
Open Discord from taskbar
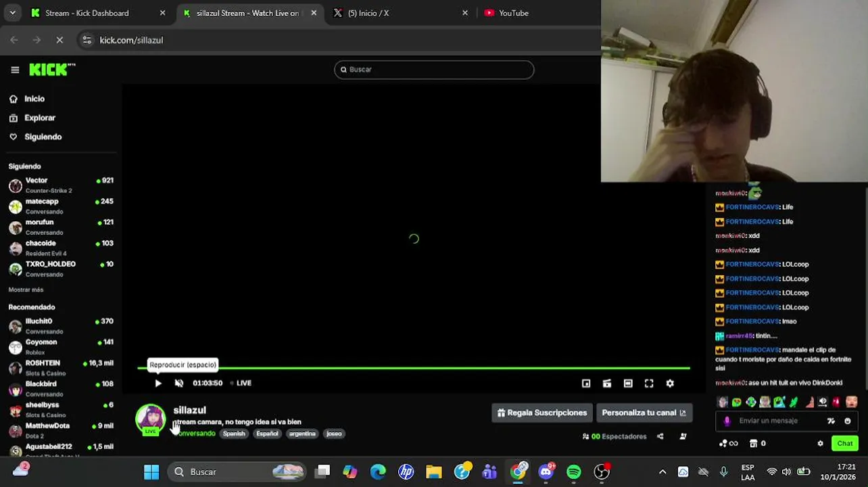click(546, 471)
